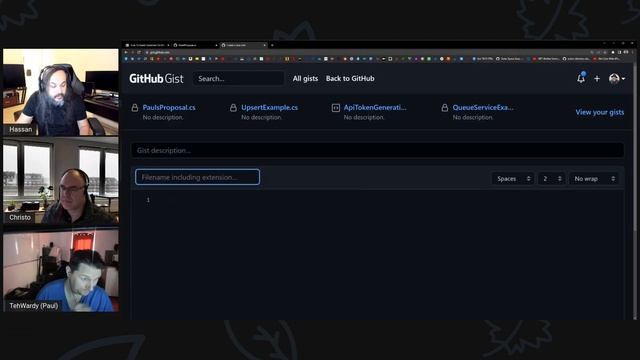Click View your gists link
This screenshot has height=360, width=640.
click(x=600, y=112)
